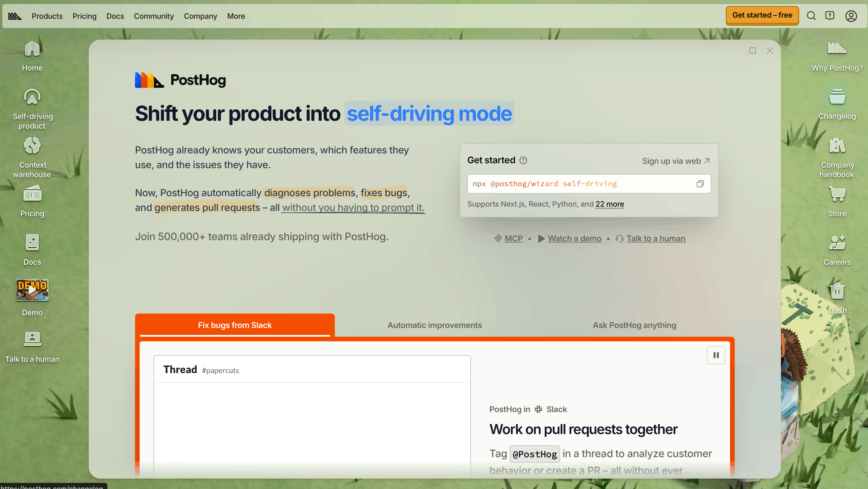This screenshot has width=868, height=489.
Task: Play the Demo video thumbnail
Action: point(32,290)
